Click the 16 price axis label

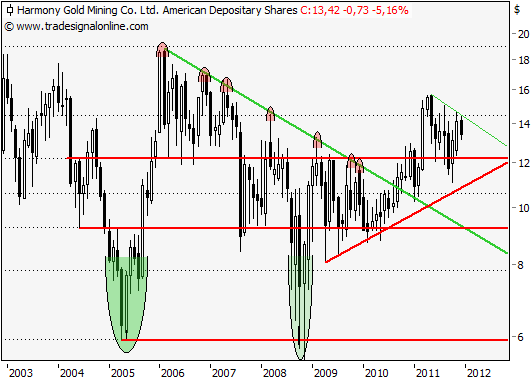[524, 90]
